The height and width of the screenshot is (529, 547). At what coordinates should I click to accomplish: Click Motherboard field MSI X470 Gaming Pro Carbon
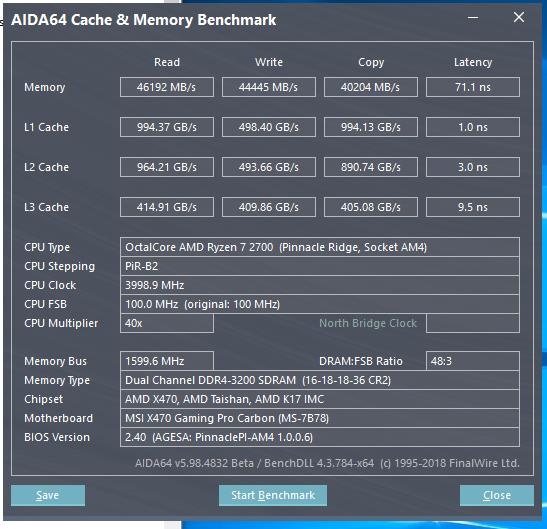click(x=320, y=418)
